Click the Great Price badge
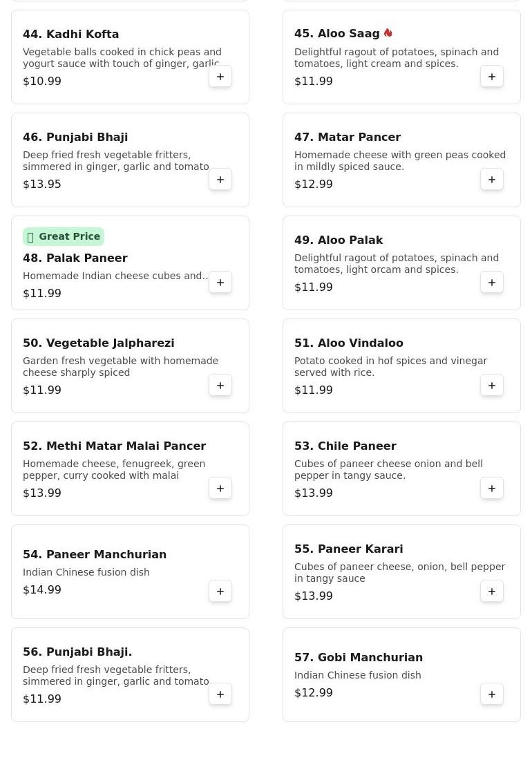This screenshot has height=758, width=532. point(64,236)
